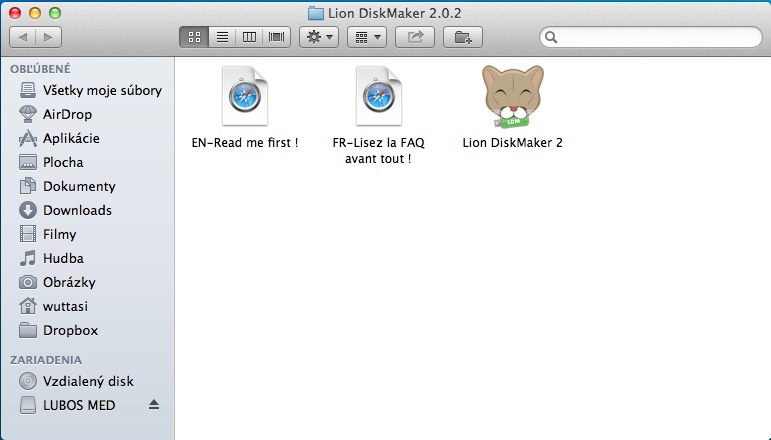
Task: Create a new folder with toolbar button
Action: [x=463, y=37]
